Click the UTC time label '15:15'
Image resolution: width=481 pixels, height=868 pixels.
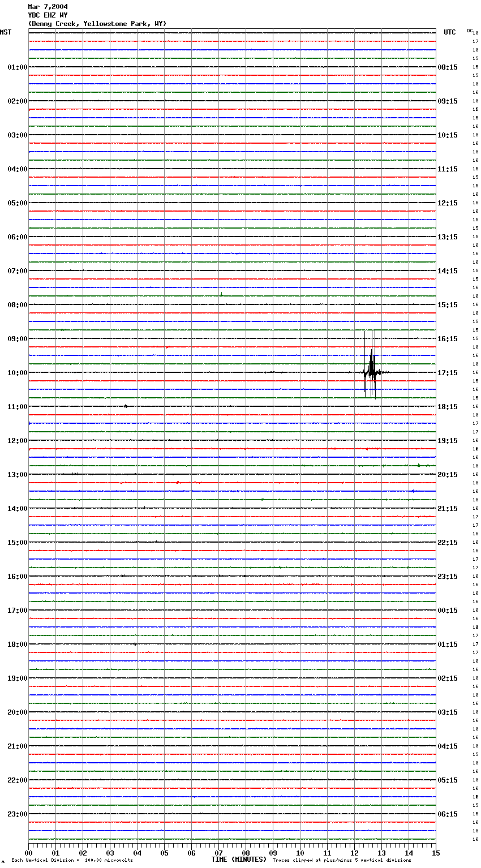[448, 305]
